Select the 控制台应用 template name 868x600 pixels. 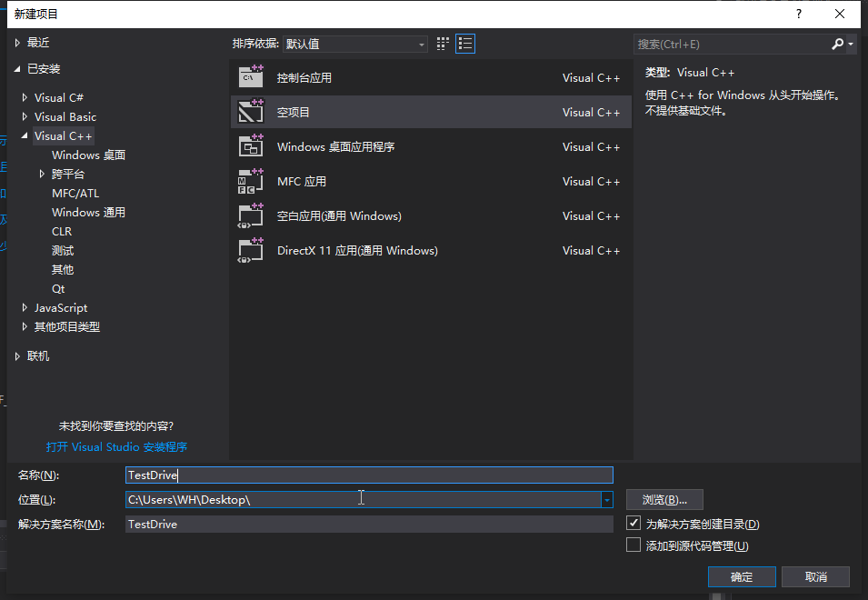pyautogui.click(x=304, y=77)
